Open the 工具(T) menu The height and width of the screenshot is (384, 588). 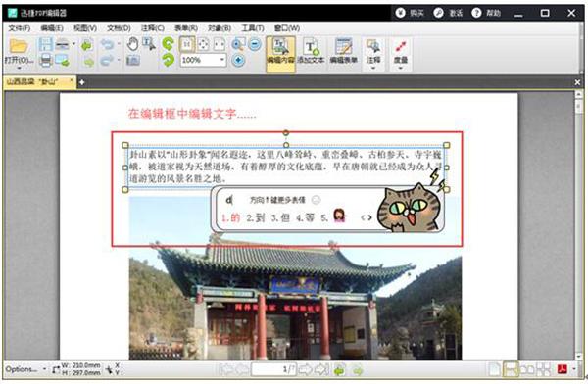tap(253, 28)
